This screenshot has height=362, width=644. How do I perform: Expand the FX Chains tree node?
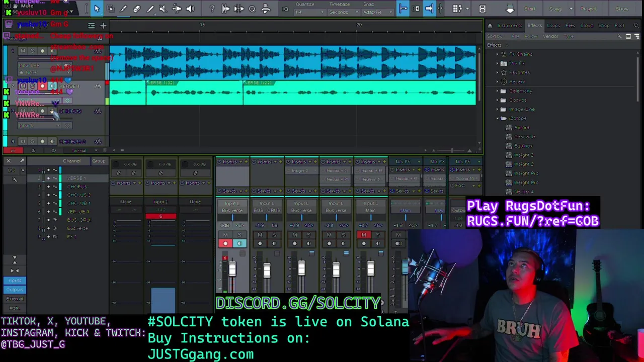click(498, 54)
